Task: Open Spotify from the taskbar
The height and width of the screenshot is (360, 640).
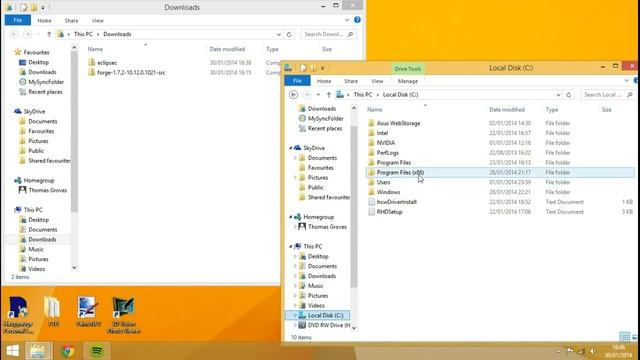Action: [x=97, y=351]
